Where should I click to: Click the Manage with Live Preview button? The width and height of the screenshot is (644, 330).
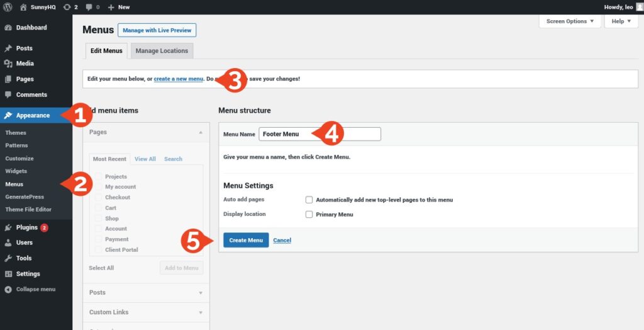point(157,30)
